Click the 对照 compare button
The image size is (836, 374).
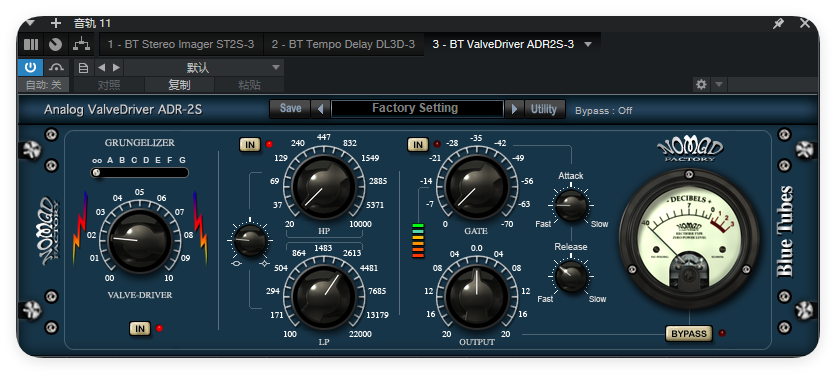click(109, 85)
